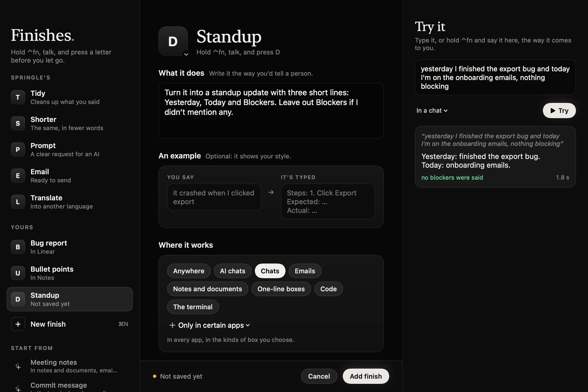Toggle the AI chats chip
This screenshot has width=588, height=392.
(232, 271)
